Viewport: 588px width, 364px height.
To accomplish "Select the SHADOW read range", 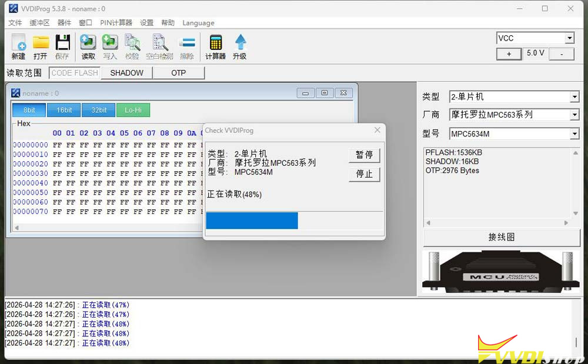I will pyautogui.click(x=127, y=73).
